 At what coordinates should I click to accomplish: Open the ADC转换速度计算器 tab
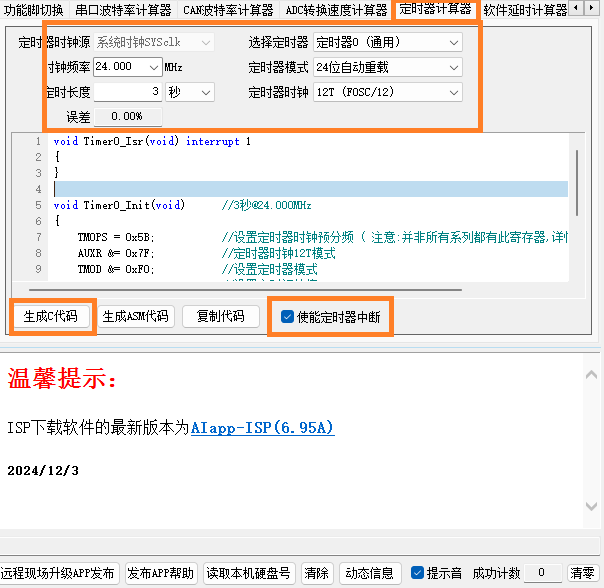pos(336,10)
